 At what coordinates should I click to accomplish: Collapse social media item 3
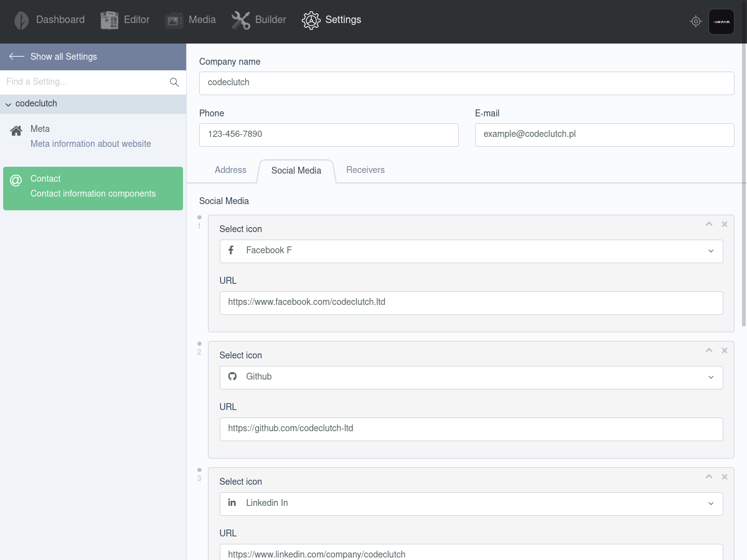pos(709,477)
